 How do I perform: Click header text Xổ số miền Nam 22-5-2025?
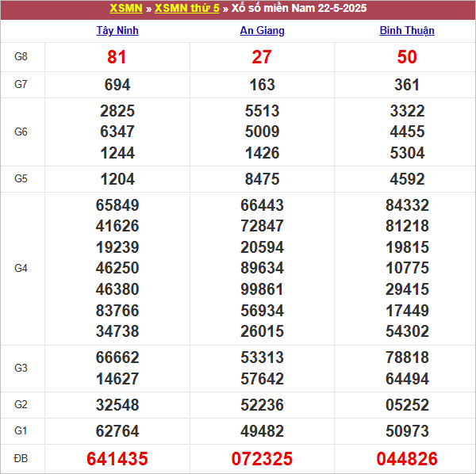tap(299, 8)
